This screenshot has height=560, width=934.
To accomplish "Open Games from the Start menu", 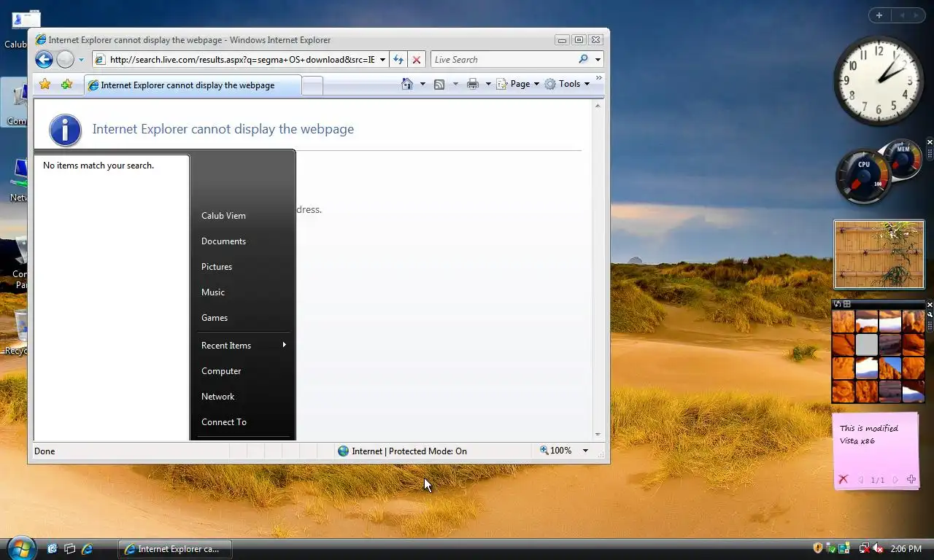I will click(x=215, y=318).
